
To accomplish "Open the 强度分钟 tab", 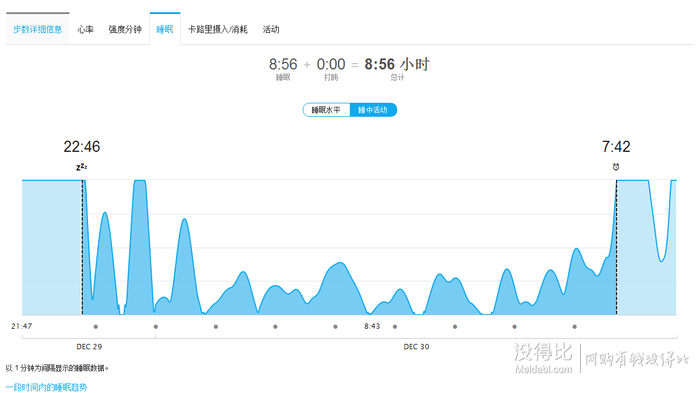I will coord(125,29).
